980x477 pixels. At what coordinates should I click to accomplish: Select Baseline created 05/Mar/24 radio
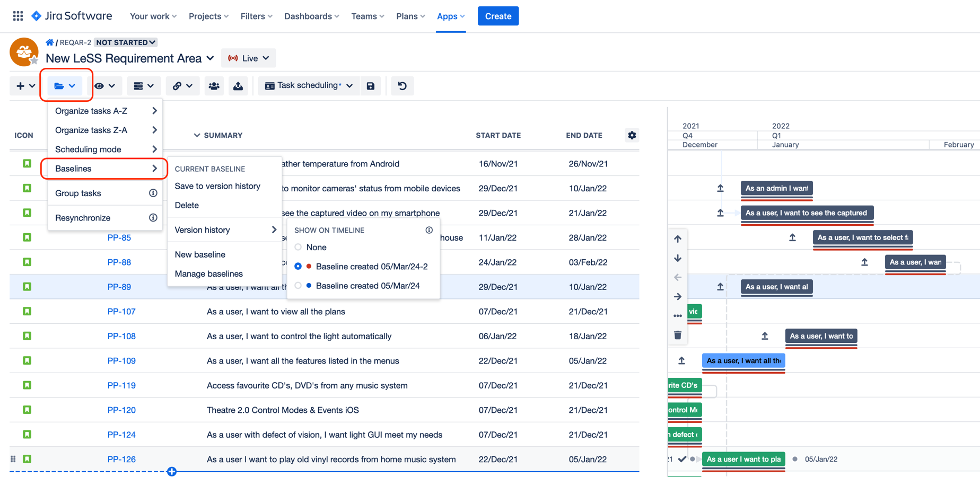[298, 286]
